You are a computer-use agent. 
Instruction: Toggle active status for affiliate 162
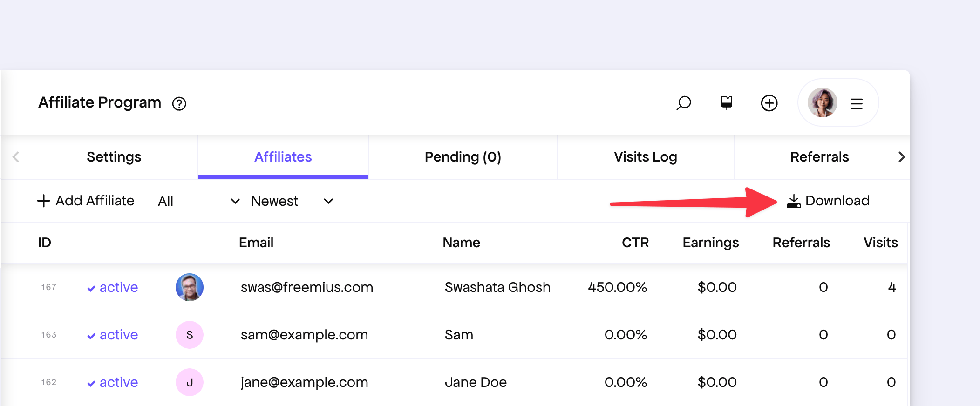(x=113, y=382)
